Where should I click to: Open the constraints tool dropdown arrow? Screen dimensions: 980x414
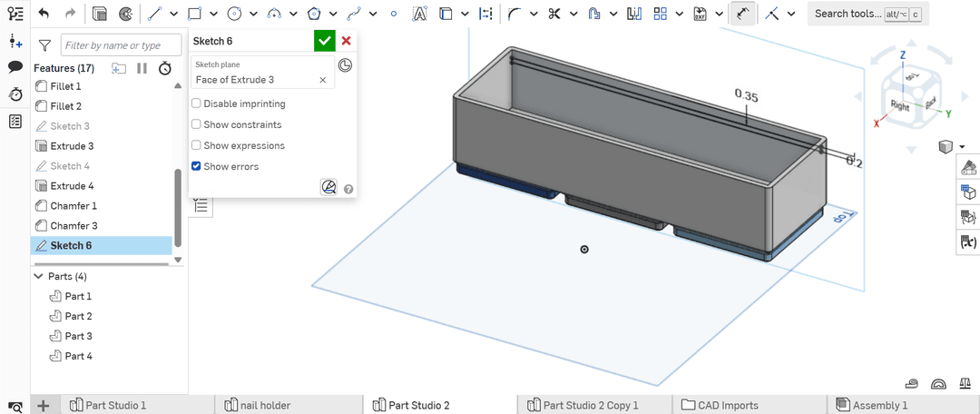pyautogui.click(x=791, y=14)
